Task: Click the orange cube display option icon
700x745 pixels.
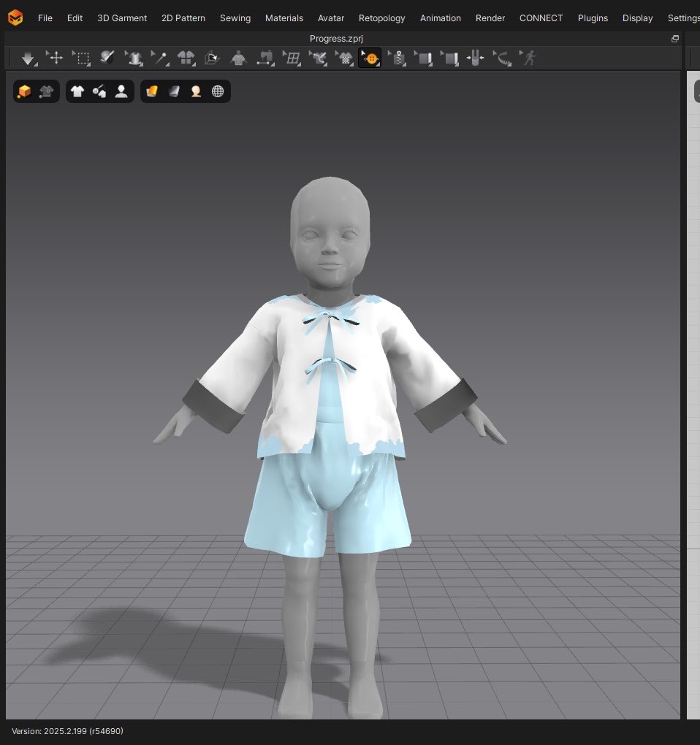Action: click(x=24, y=91)
